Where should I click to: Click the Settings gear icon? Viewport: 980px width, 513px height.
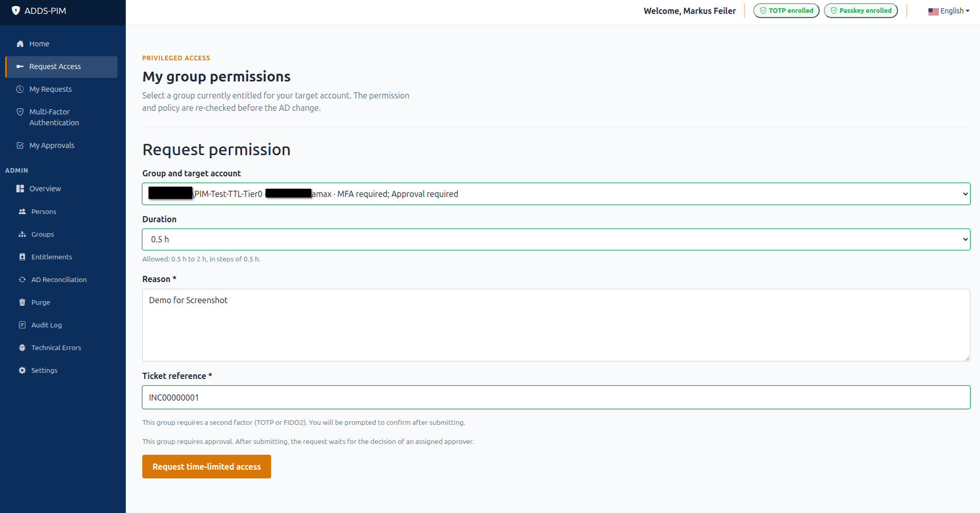point(22,370)
